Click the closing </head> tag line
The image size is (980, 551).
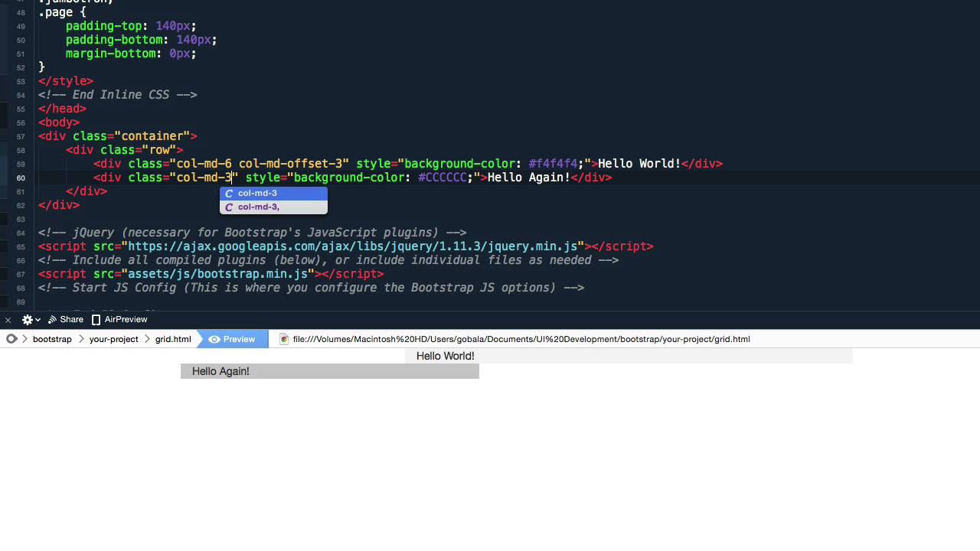(62, 109)
